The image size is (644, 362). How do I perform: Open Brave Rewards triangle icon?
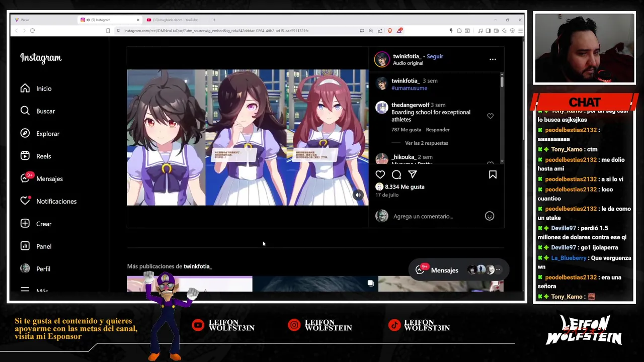[399, 31]
